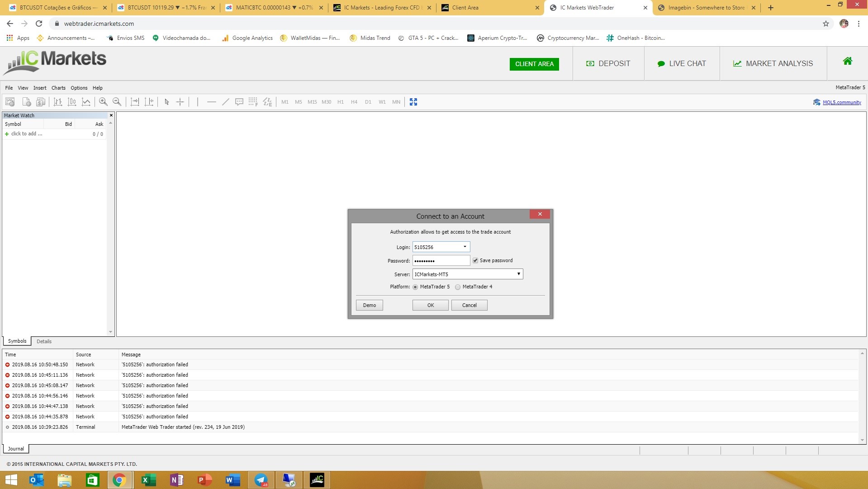Viewport: 868px width, 489px height.
Task: Set M15 timeframe
Action: [312, 102]
